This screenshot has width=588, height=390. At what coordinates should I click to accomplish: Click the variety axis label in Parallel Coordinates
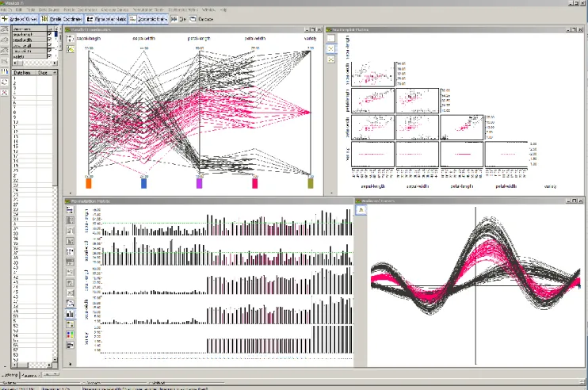(x=310, y=38)
